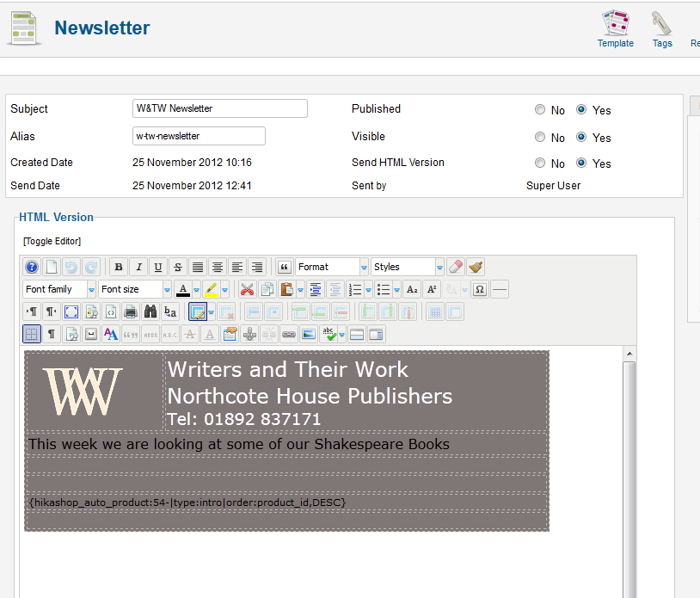Click the hikashop_auto_product tag text
The image size is (700, 598).
[x=187, y=502]
